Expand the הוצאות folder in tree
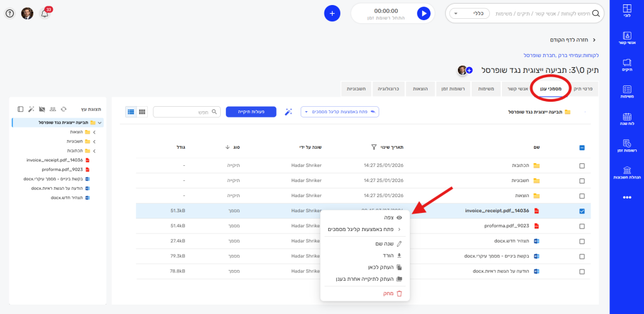 pyautogui.click(x=94, y=132)
